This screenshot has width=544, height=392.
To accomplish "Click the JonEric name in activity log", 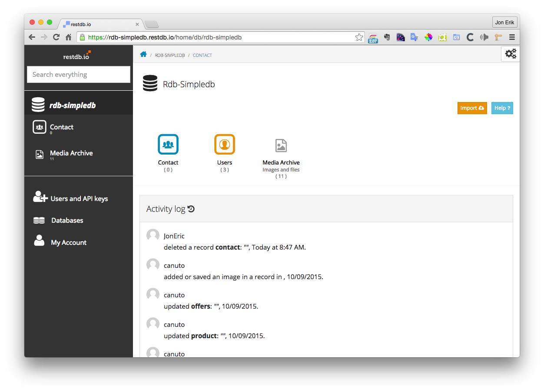I will coord(174,236).
